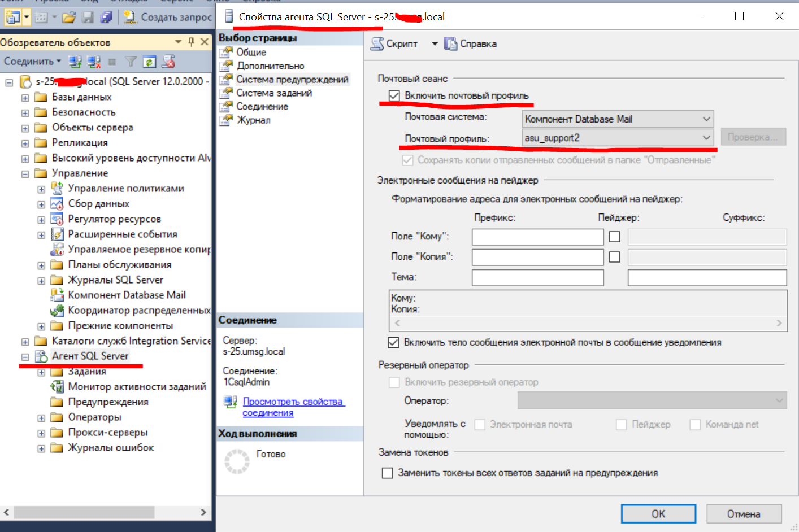Click the Тема prefix input field
The height and width of the screenshot is (532, 799).
point(537,277)
